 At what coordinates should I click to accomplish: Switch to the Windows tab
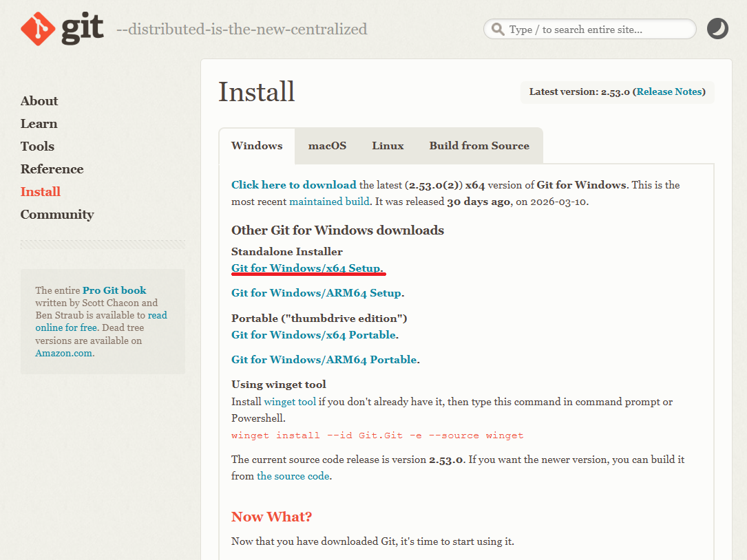pyautogui.click(x=257, y=146)
